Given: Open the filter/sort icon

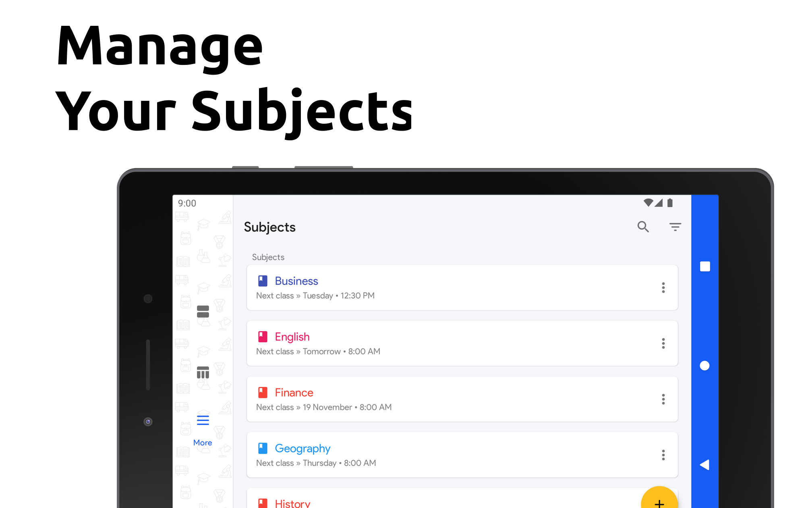Looking at the screenshot, I should (x=675, y=227).
